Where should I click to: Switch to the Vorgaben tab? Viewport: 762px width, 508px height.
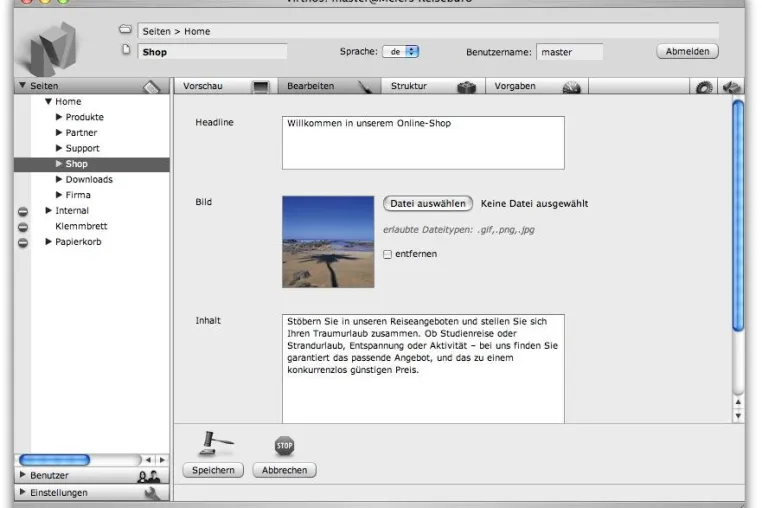[x=537, y=86]
